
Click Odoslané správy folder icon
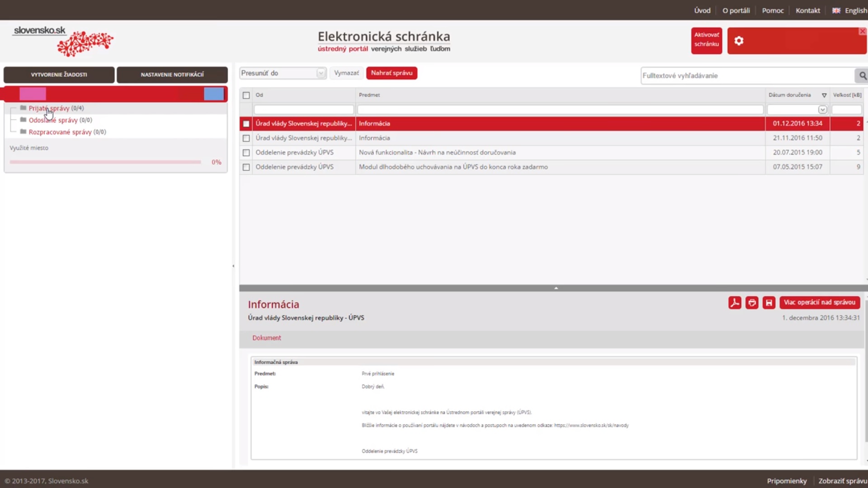[x=23, y=120]
